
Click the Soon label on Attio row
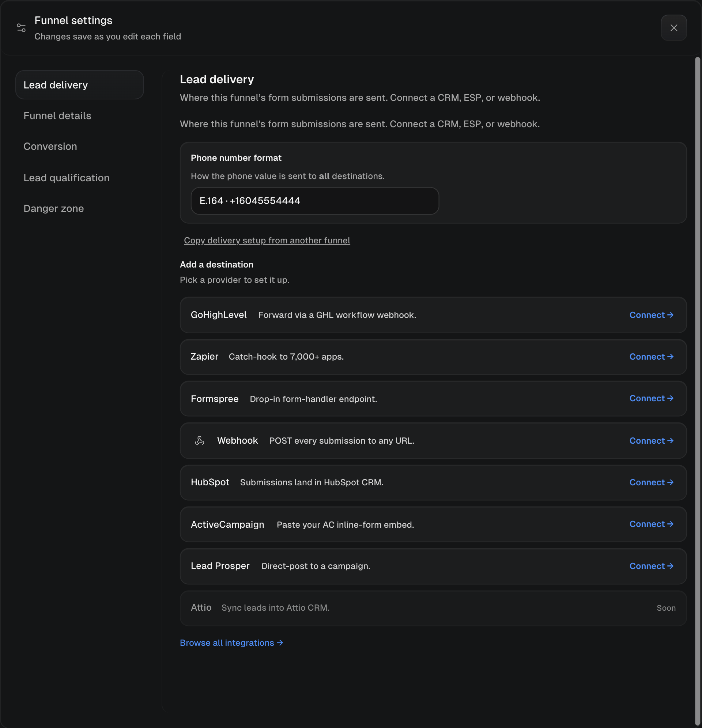coord(666,608)
